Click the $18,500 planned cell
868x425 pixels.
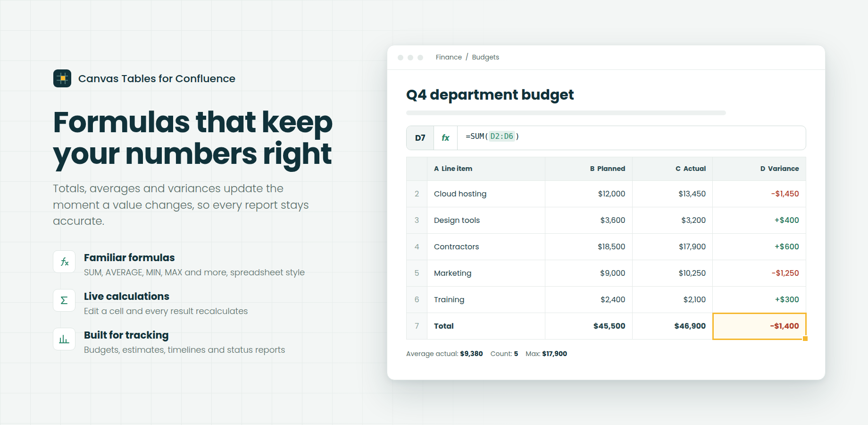click(x=589, y=246)
